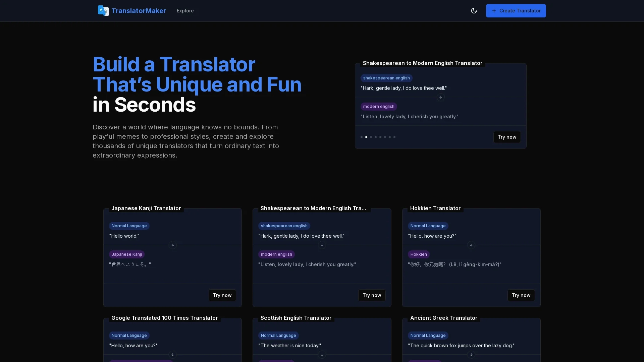Click Normal Language tag in Ancient Greek card
644x362 pixels.
coord(428,336)
